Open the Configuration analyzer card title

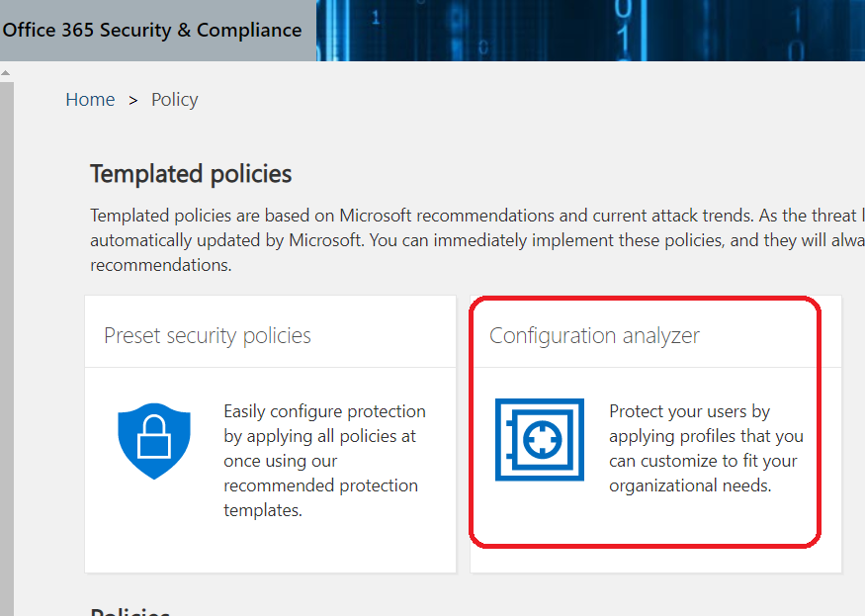pos(594,335)
